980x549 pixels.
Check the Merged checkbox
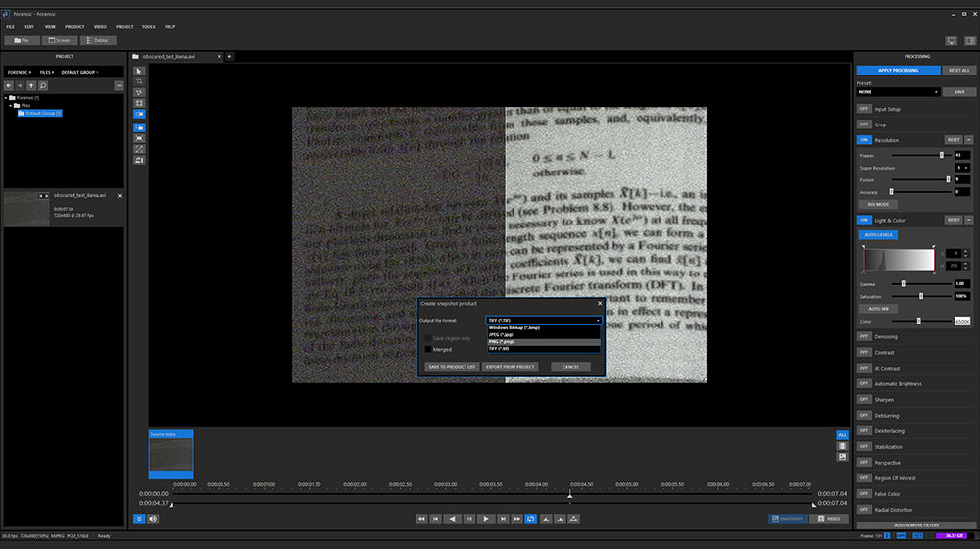428,349
